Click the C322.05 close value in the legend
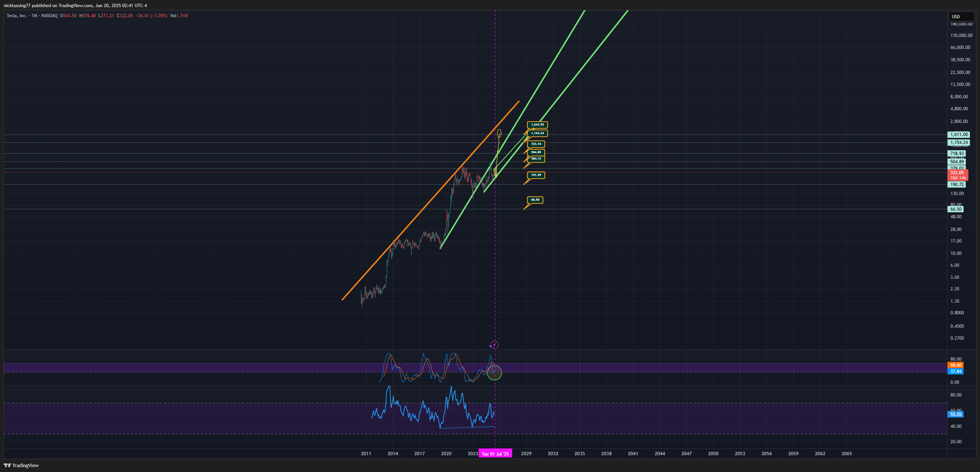The height and width of the screenshot is (472, 980). pyautogui.click(x=125, y=16)
